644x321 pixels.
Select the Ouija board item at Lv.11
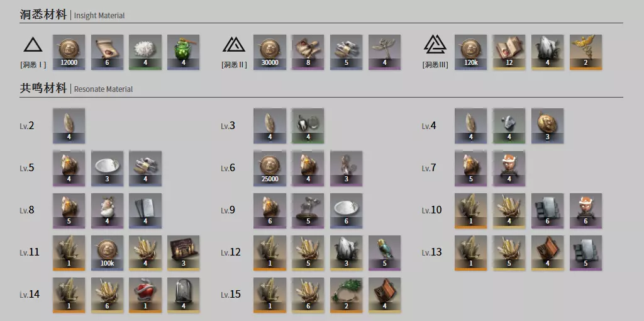[183, 252]
